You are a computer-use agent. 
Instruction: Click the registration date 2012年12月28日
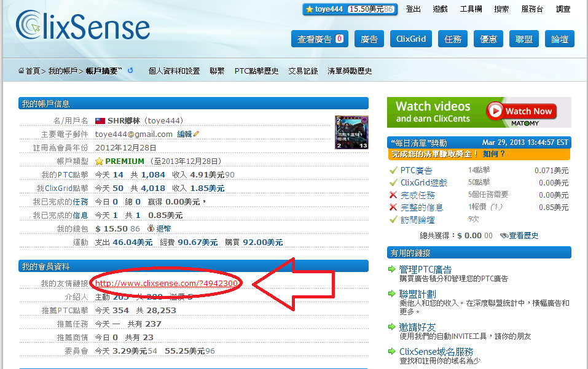click(125, 147)
